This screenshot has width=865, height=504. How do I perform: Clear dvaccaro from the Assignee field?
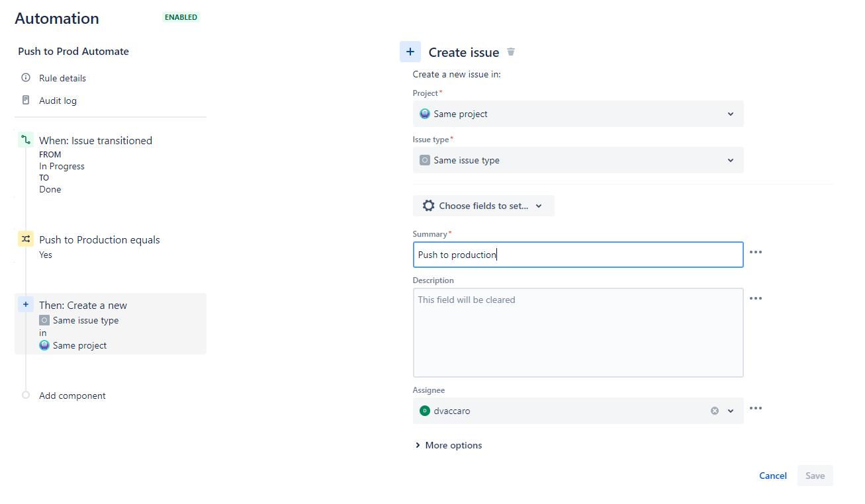714,411
